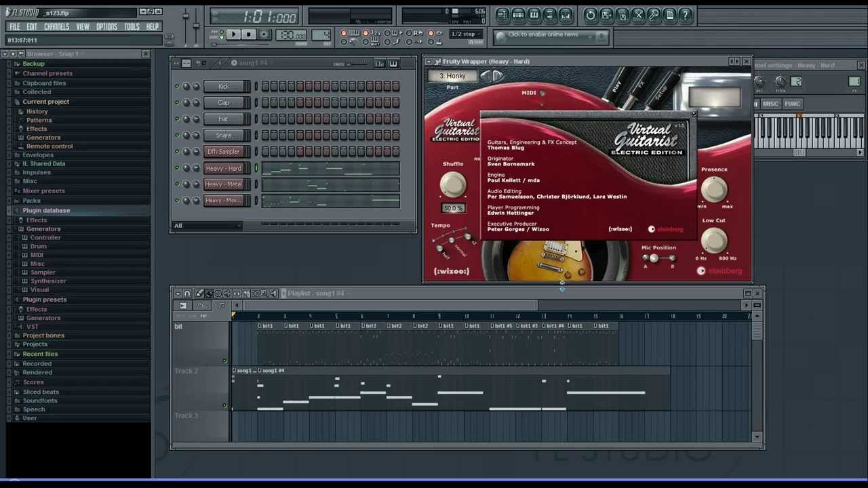Switch to FUNC tab in Channel settings
This screenshot has height=488, width=868.
pyautogui.click(x=792, y=104)
